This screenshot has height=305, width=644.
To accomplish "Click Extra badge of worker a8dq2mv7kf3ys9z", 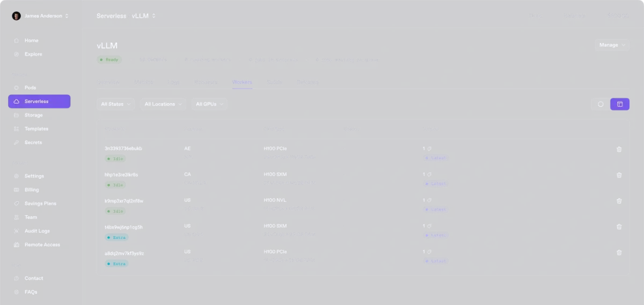I will [x=116, y=264].
